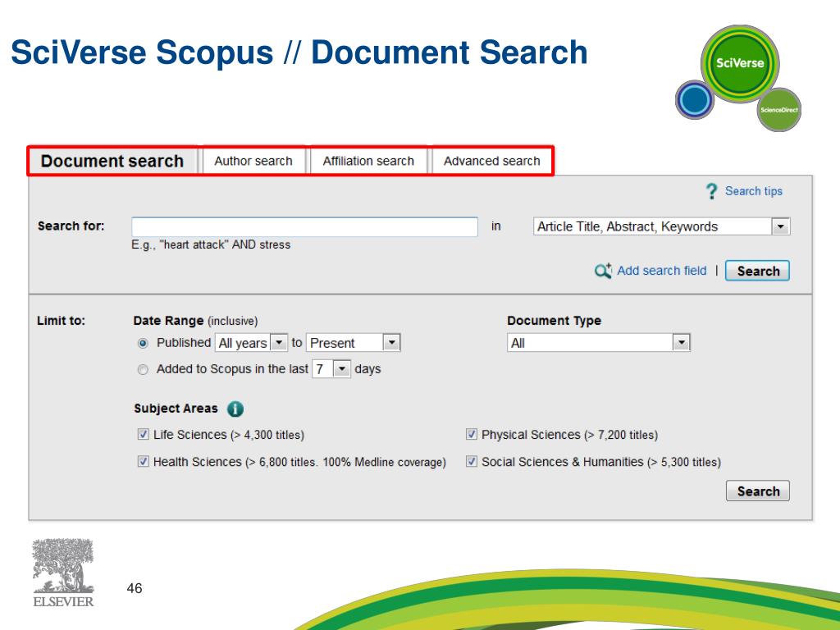Switch to the Affiliation search tab
Screen dimensions: 840x630
pyautogui.click(x=368, y=161)
